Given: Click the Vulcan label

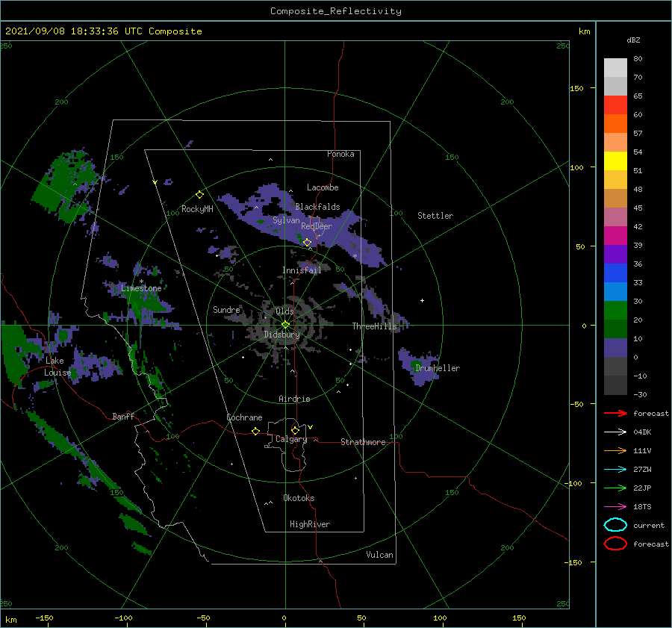Looking at the screenshot, I should pyautogui.click(x=379, y=555).
